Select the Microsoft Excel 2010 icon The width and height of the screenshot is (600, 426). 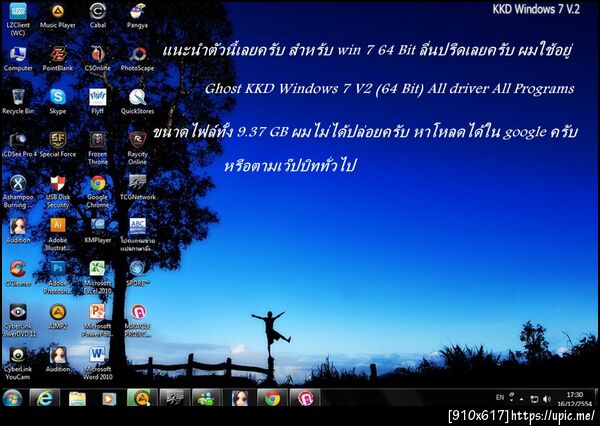point(98,278)
